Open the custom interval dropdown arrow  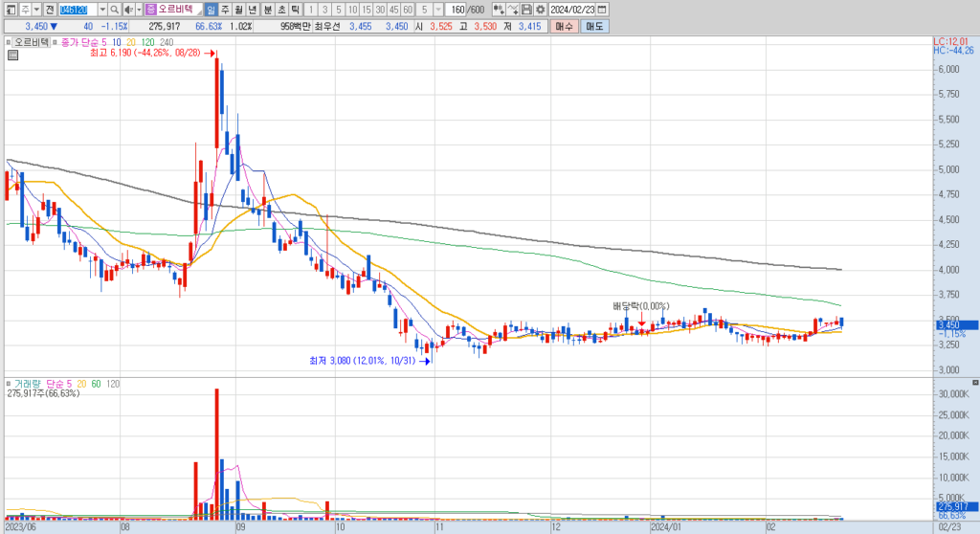(438, 10)
